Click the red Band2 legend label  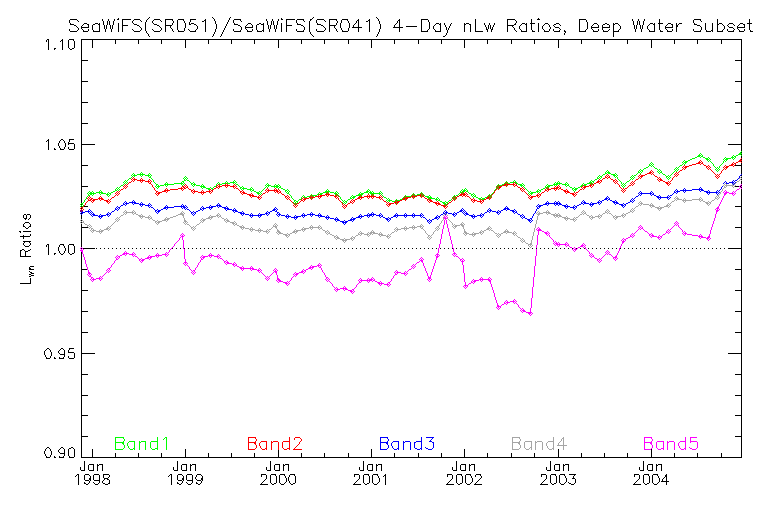click(x=275, y=444)
